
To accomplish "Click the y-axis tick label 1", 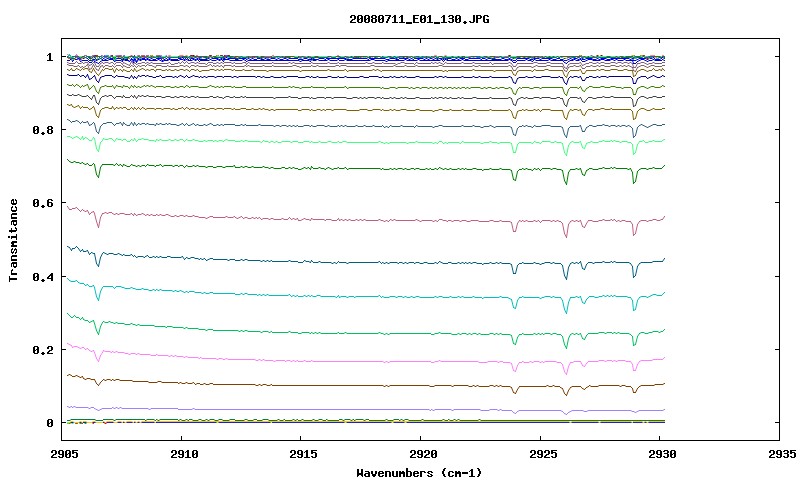I will click(x=49, y=57).
